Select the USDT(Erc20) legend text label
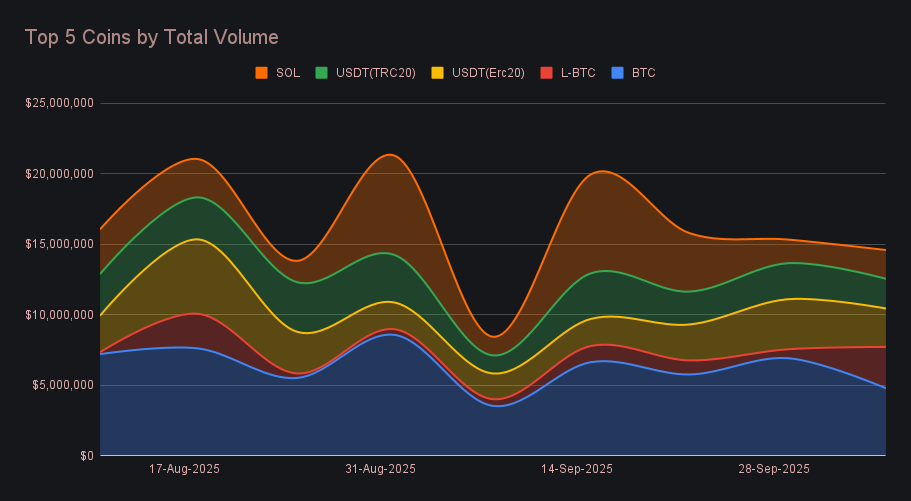 488,73
